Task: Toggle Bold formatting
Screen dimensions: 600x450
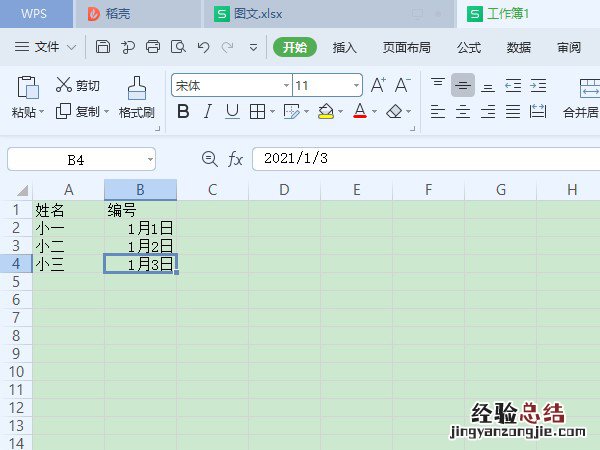Action: click(x=182, y=111)
